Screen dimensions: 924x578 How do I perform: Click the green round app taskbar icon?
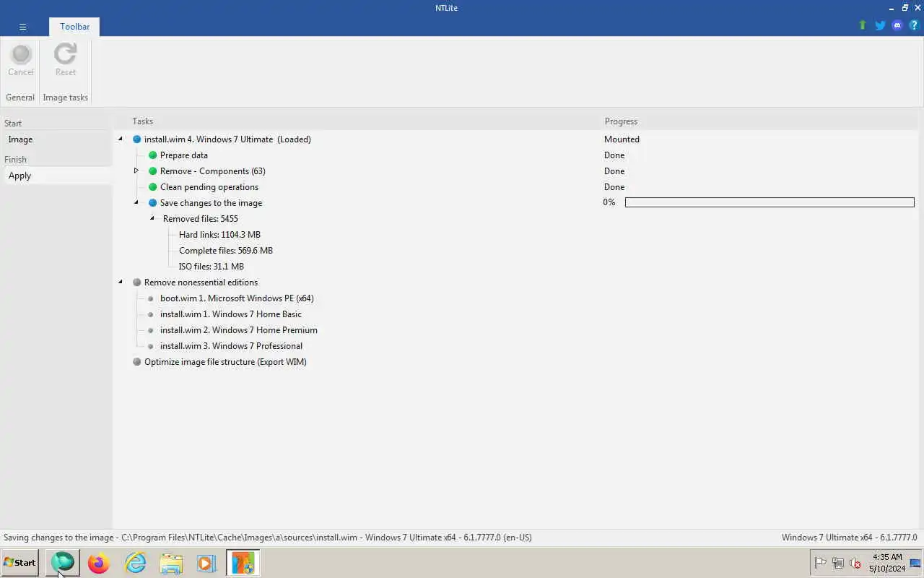(63, 563)
